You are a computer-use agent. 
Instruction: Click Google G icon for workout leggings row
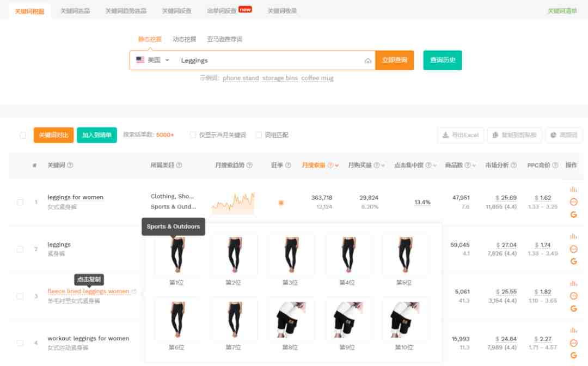click(573, 355)
